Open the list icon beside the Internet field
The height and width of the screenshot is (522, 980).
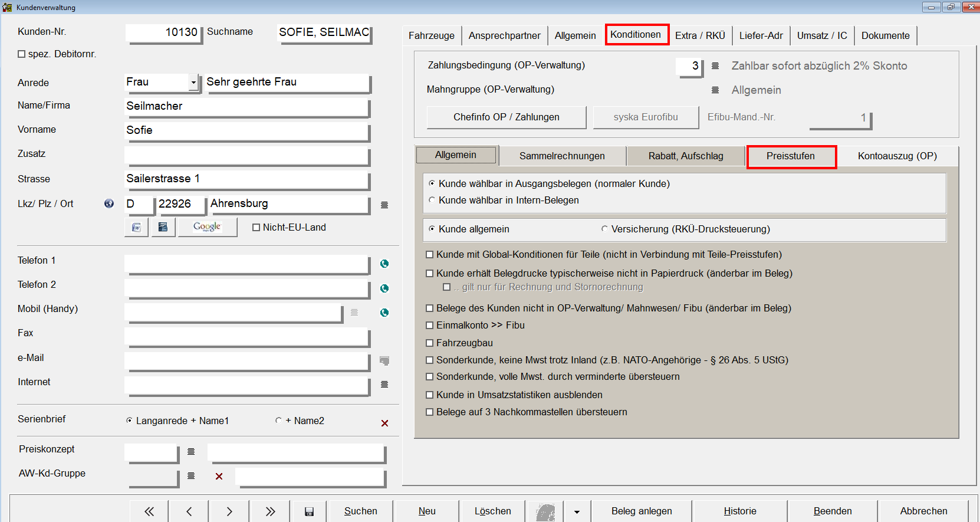click(384, 384)
